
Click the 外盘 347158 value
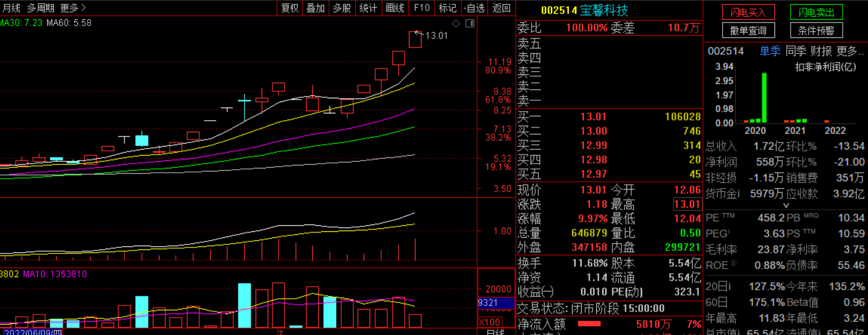590,247
